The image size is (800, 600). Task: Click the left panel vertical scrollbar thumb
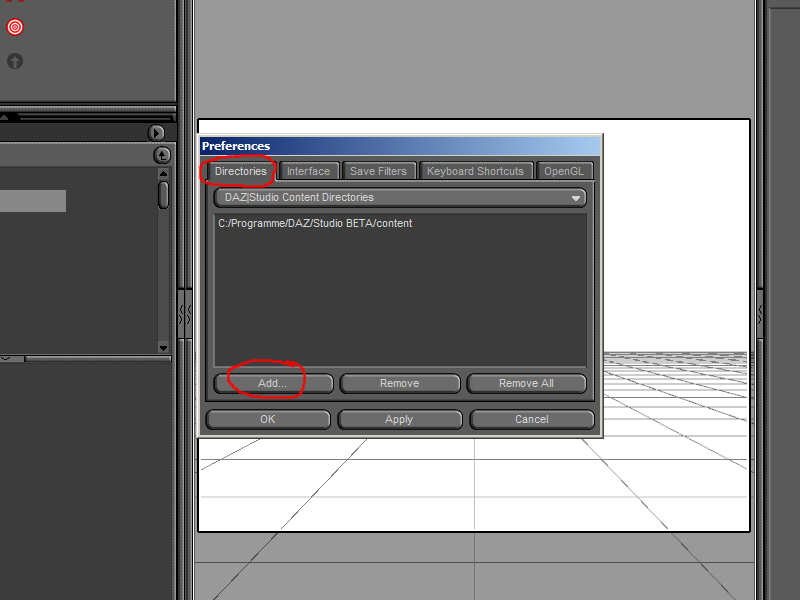pos(163,195)
